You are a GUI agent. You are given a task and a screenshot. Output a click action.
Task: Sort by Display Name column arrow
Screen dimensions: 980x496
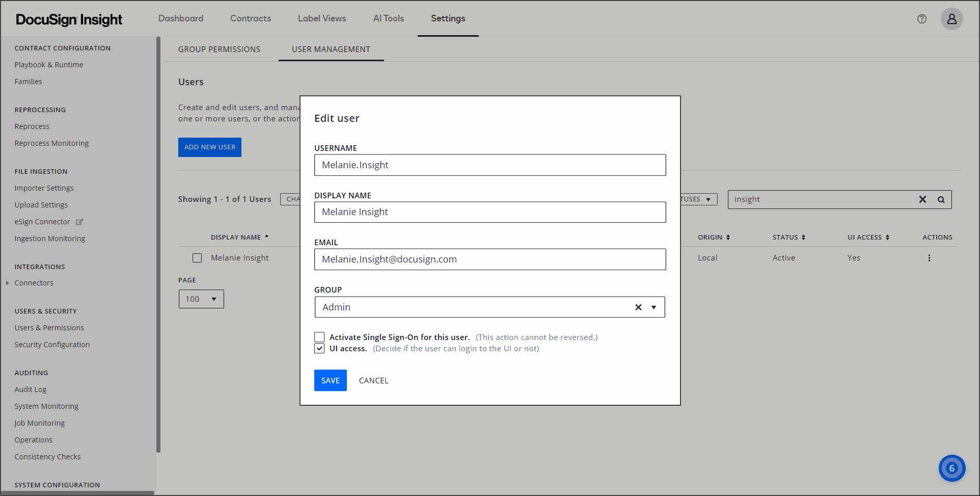click(x=266, y=237)
